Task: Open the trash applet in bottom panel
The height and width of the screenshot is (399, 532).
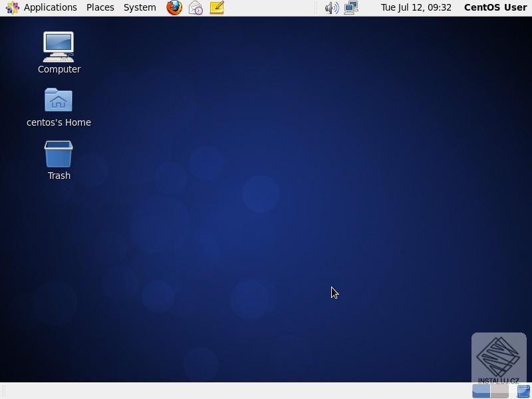Action: (x=523, y=391)
